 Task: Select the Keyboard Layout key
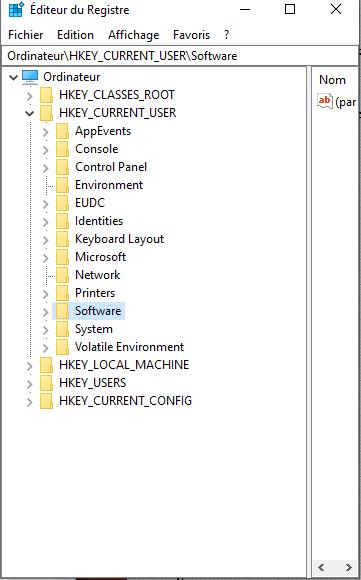pyautogui.click(x=119, y=239)
